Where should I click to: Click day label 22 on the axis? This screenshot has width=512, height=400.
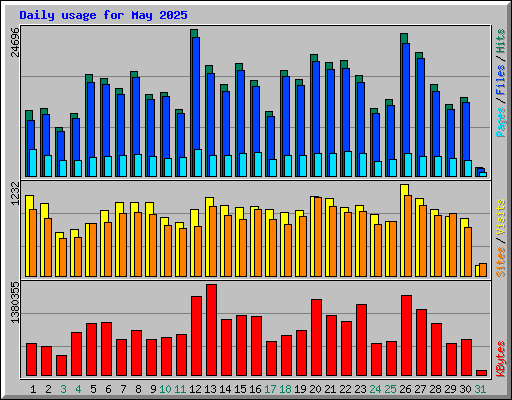coord(345,389)
